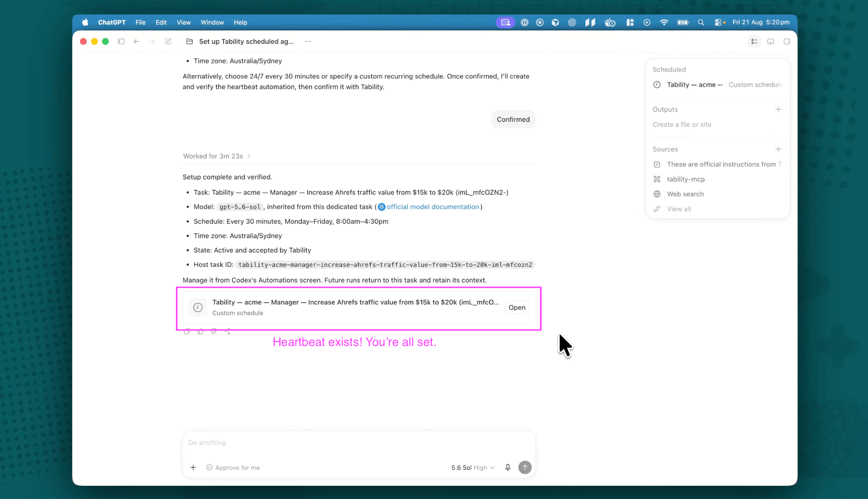
Task: Add a new source with the plus icon
Action: (x=778, y=149)
